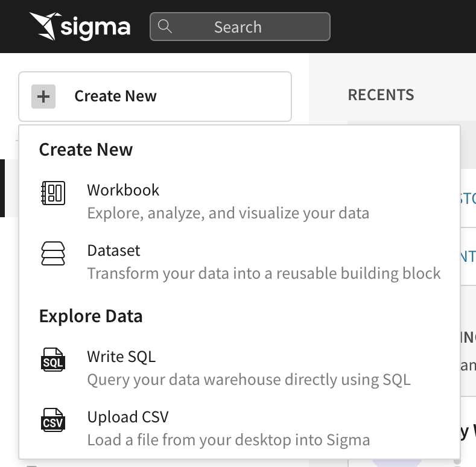Focus the Search input field
The height and width of the screenshot is (467, 476).
point(240,27)
